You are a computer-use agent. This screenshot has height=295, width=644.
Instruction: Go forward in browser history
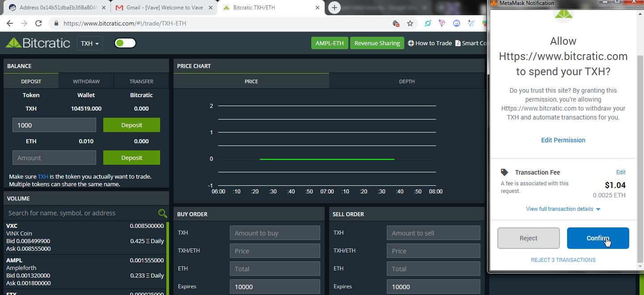(x=24, y=23)
